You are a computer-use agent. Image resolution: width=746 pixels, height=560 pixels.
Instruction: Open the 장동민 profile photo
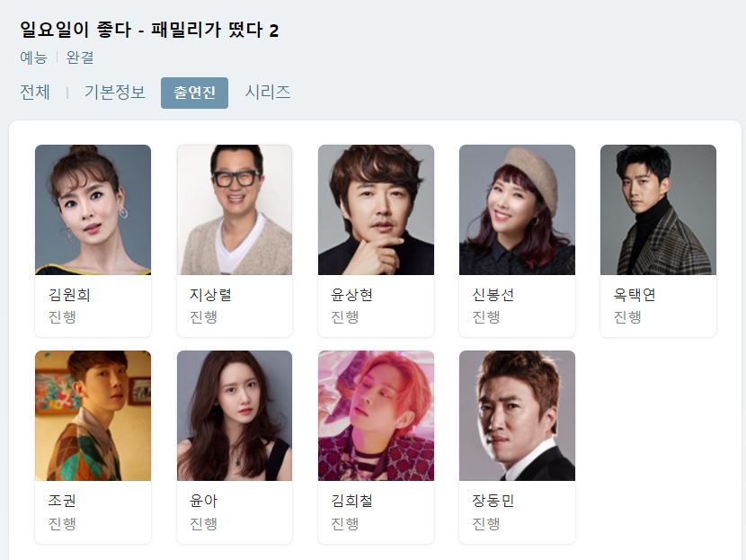click(517, 416)
